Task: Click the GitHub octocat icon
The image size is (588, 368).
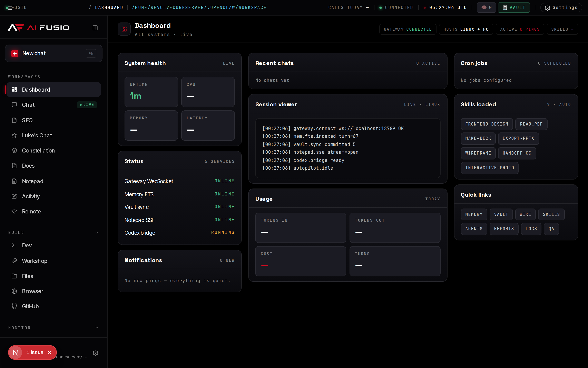Action: pyautogui.click(x=14, y=306)
